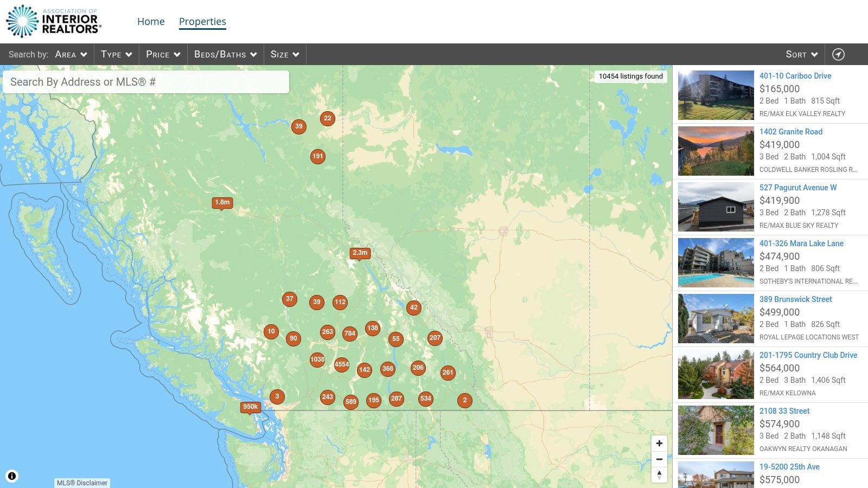Select the 1038 listings cluster marker
The image size is (868, 488).
pos(317,359)
